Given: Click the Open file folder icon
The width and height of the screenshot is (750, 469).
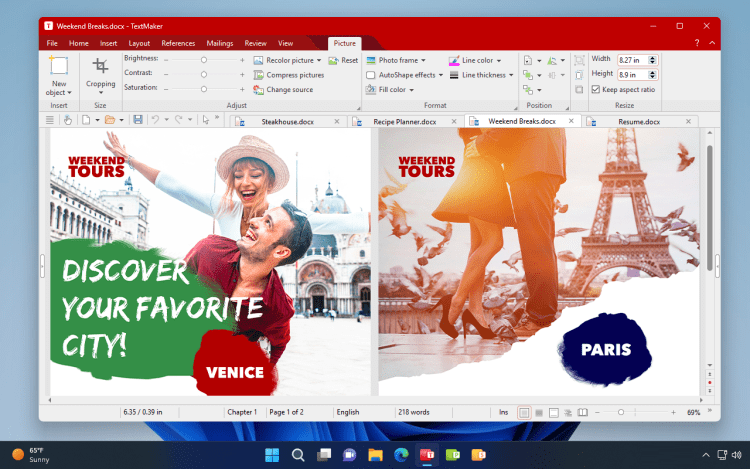Looking at the screenshot, I should 110,120.
